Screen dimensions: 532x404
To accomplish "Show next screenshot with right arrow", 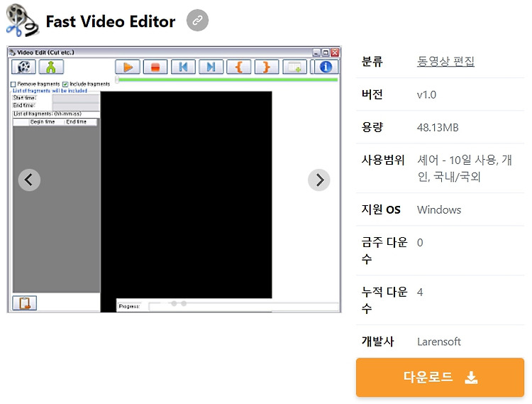I will pyautogui.click(x=319, y=180).
